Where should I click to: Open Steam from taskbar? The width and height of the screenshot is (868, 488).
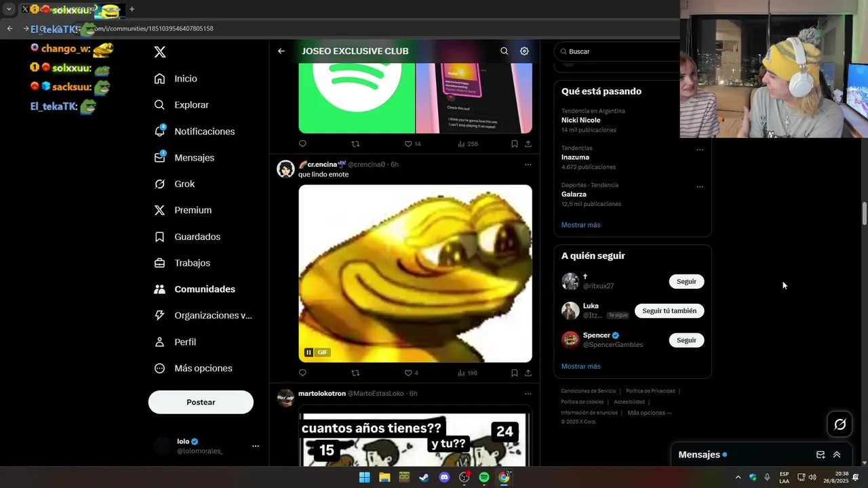point(424,477)
